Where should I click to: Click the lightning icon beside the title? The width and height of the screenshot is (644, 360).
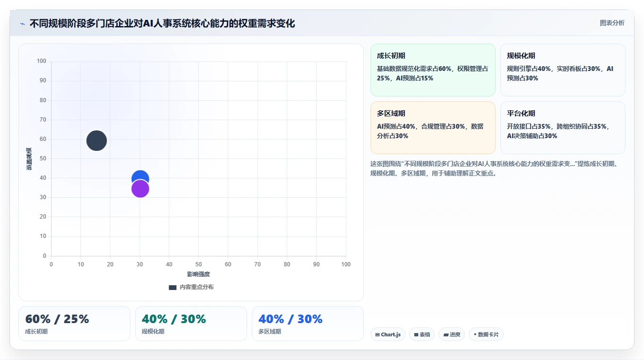(x=22, y=24)
